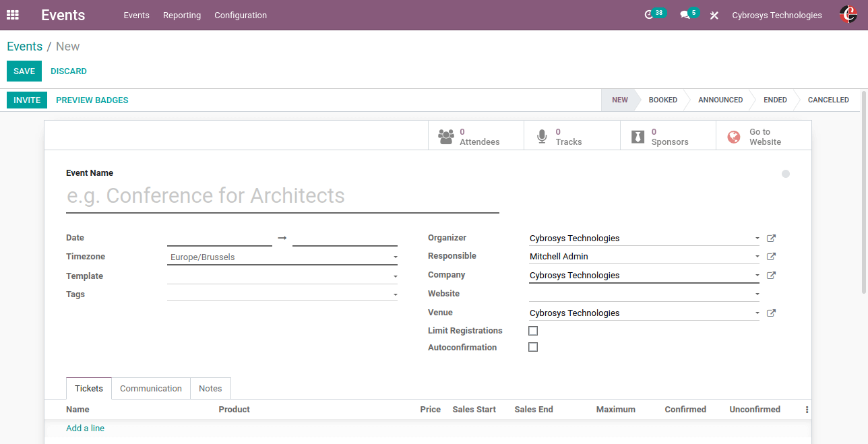Expand the Company dropdown
Screen dimensions: 868x444
pyautogui.click(x=757, y=276)
